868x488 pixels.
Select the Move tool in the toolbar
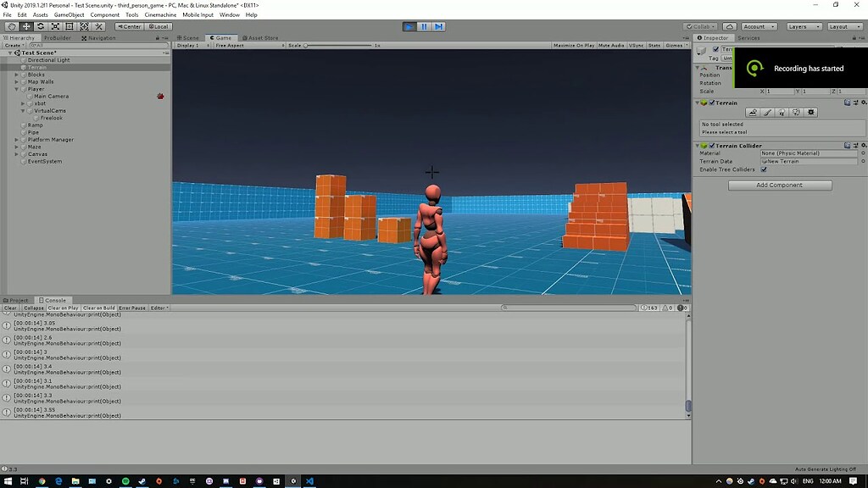[x=25, y=26]
